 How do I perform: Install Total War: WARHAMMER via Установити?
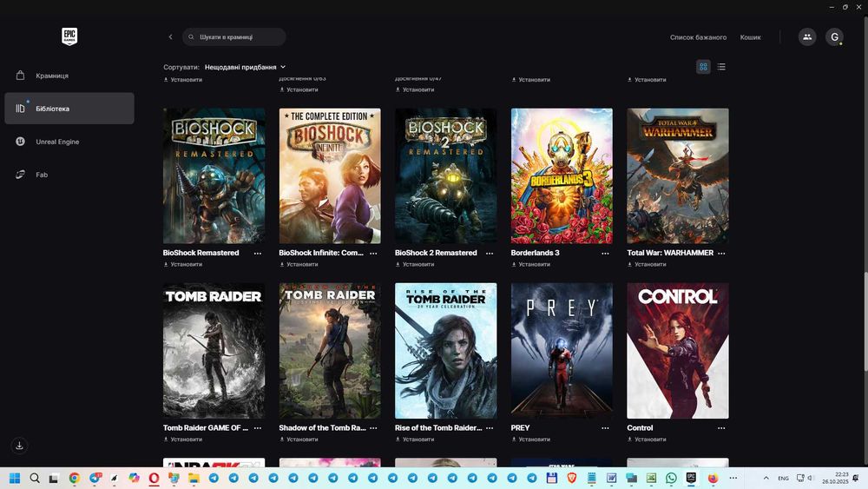coord(648,265)
